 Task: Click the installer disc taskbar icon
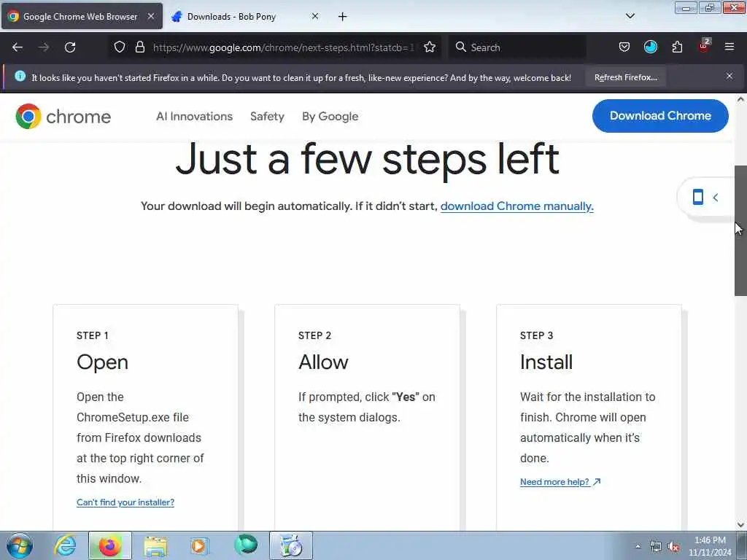pyautogui.click(x=291, y=545)
